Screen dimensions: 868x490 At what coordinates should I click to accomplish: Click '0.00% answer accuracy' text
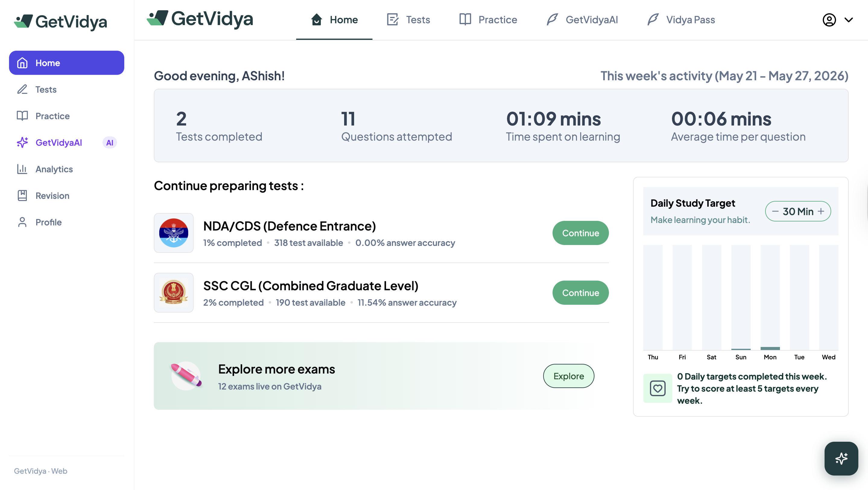click(x=405, y=243)
